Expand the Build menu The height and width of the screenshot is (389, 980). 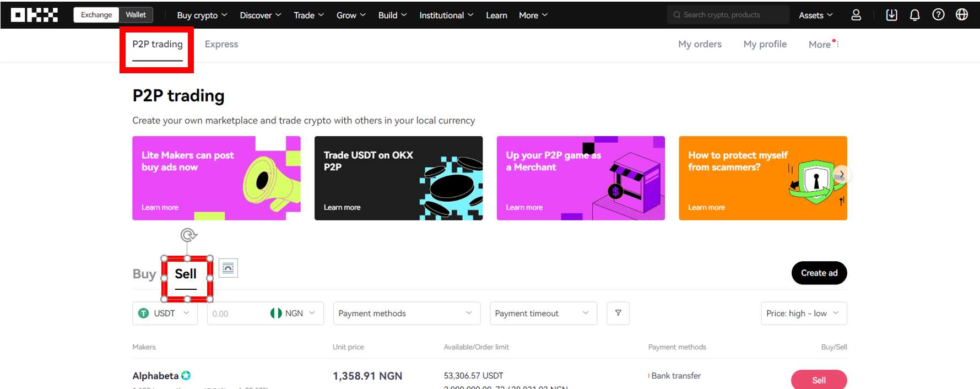click(x=392, y=15)
